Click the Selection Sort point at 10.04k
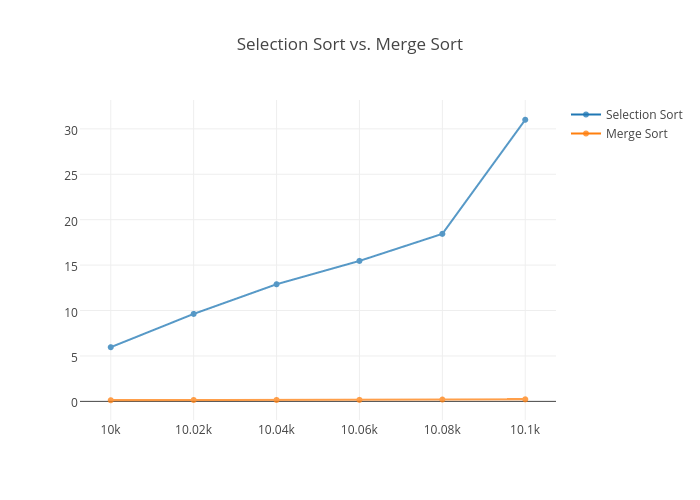 (277, 284)
